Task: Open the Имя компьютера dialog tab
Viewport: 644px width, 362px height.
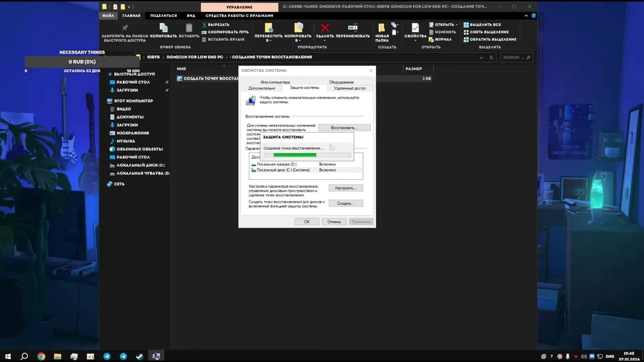Action: click(275, 82)
